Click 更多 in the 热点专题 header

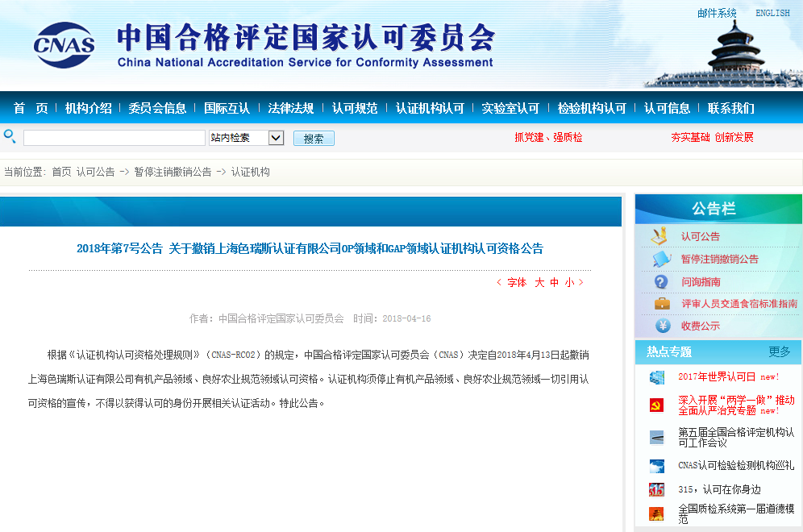(x=780, y=351)
